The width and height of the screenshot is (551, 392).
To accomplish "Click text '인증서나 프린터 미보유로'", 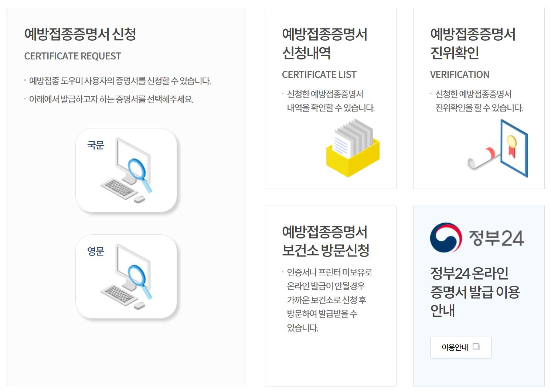I will coord(330,272).
